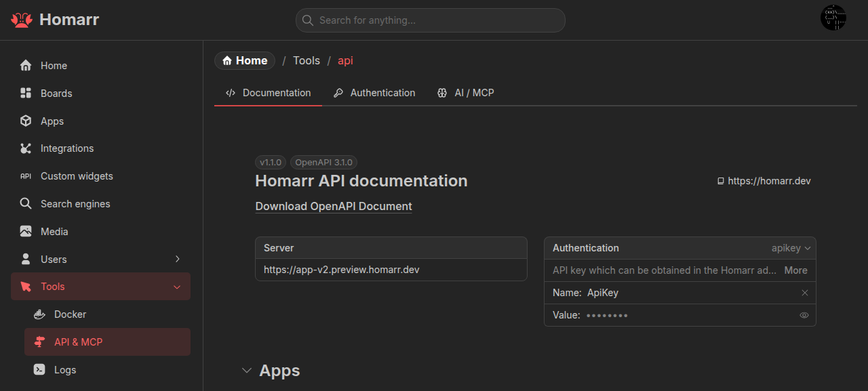This screenshot has height=391, width=868.
Task: Click More to expand the authentication description
Action: 795,270
